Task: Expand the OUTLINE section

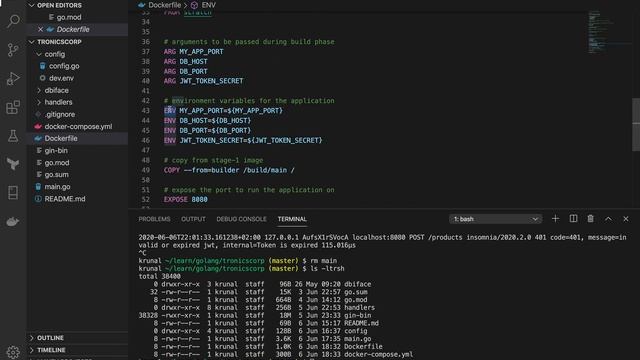Action: tap(77, 338)
